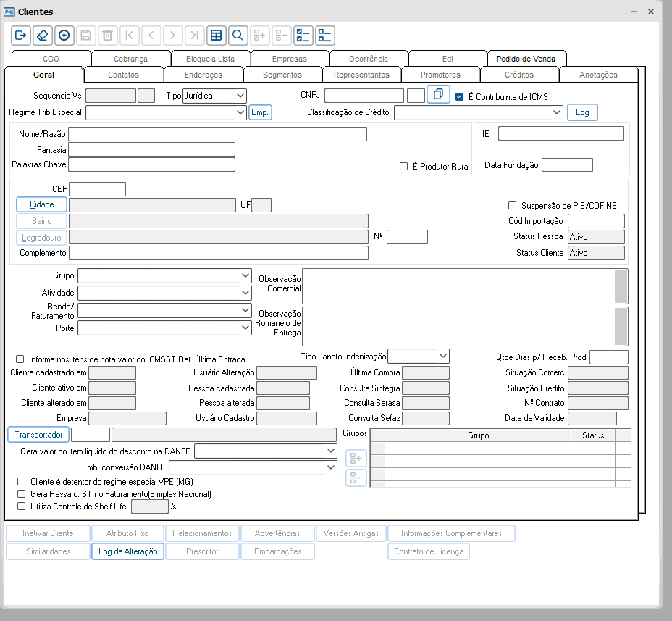Click the Observação Comercial scrollbar
Screen dimensions: 672x621
click(621, 286)
